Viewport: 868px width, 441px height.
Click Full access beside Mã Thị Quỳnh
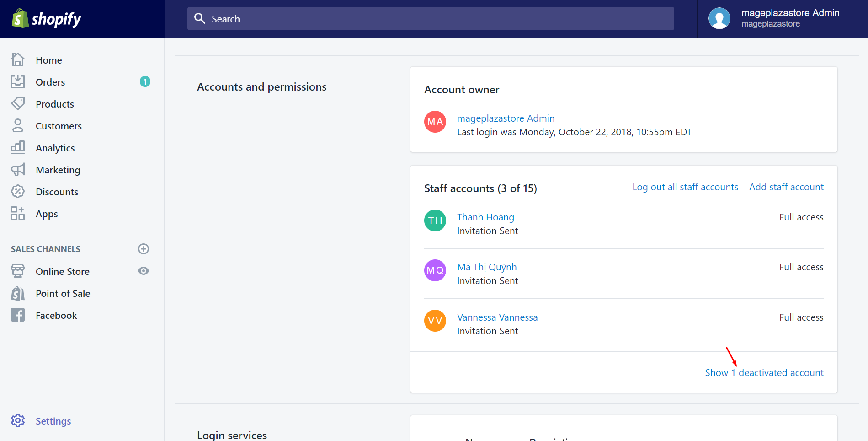[801, 267]
